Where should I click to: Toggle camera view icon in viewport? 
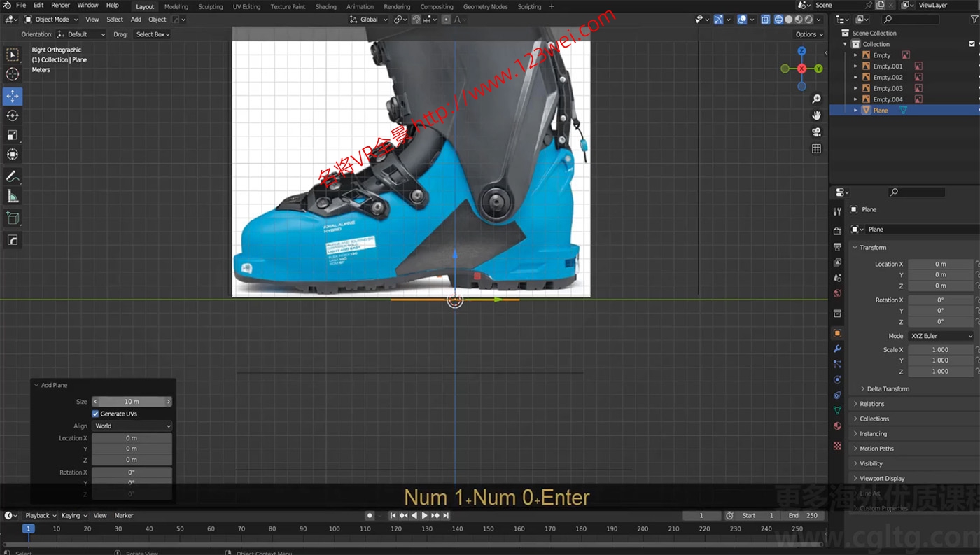[x=816, y=132]
